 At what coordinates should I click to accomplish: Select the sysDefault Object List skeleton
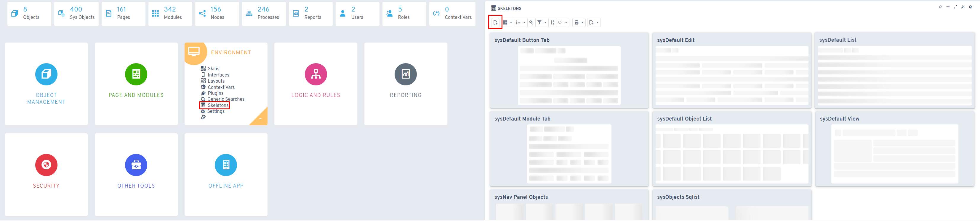click(731, 149)
